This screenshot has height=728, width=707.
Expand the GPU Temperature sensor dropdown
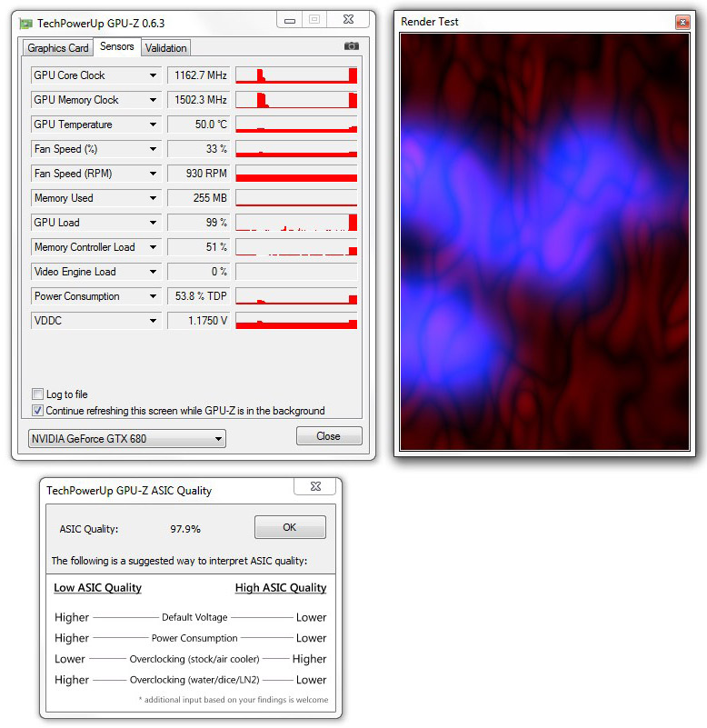[x=153, y=125]
